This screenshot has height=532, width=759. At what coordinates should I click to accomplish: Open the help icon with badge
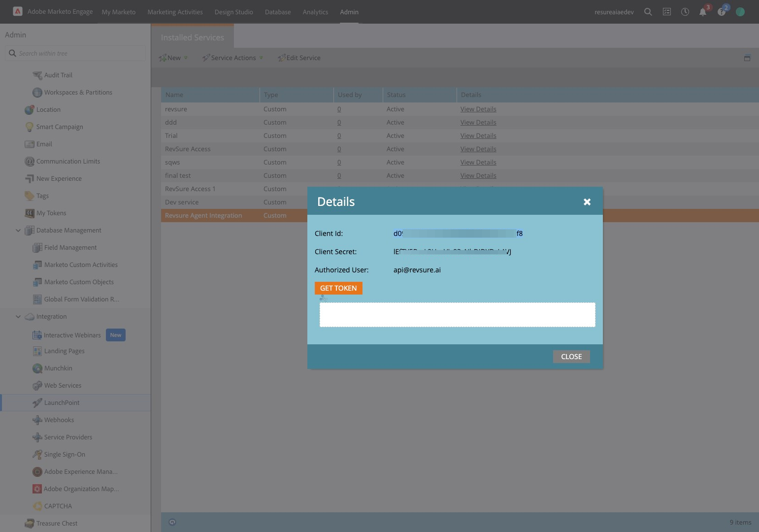click(x=722, y=12)
